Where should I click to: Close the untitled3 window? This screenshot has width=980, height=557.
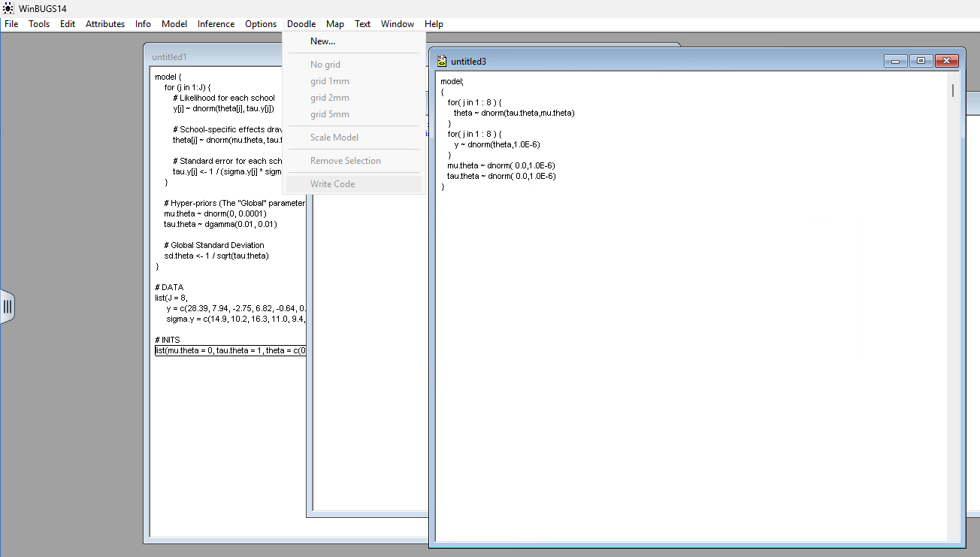[x=946, y=61]
